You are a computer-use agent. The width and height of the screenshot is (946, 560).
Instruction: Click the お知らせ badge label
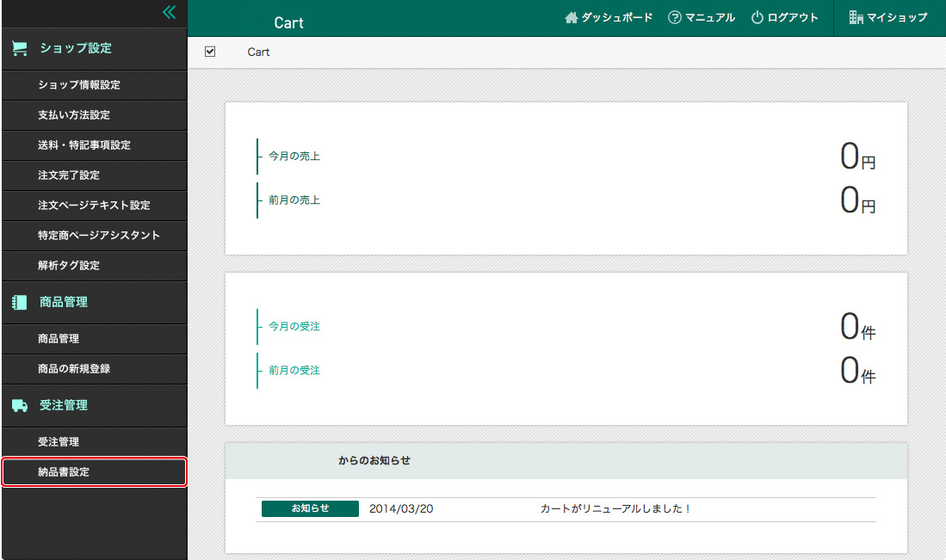coord(310,508)
